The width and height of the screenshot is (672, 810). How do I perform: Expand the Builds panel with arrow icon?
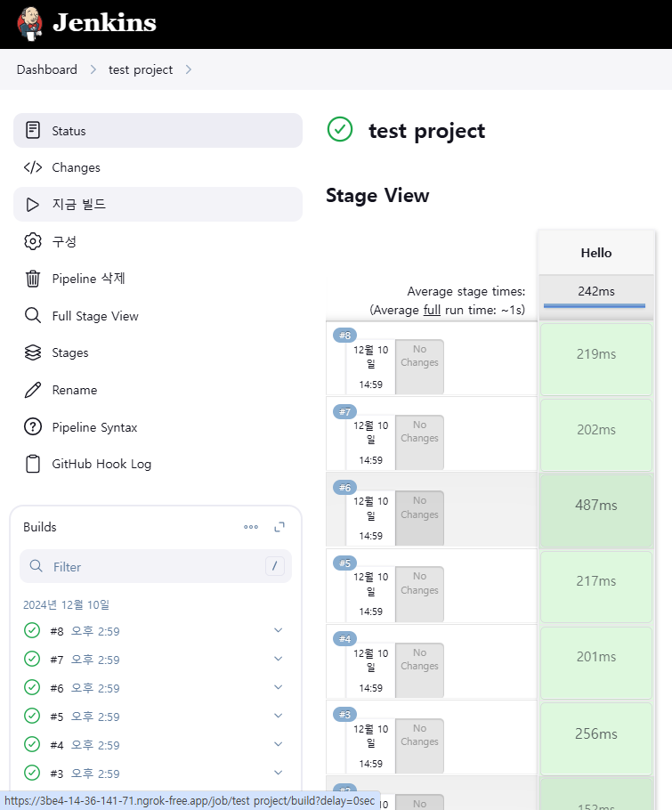coord(279,527)
